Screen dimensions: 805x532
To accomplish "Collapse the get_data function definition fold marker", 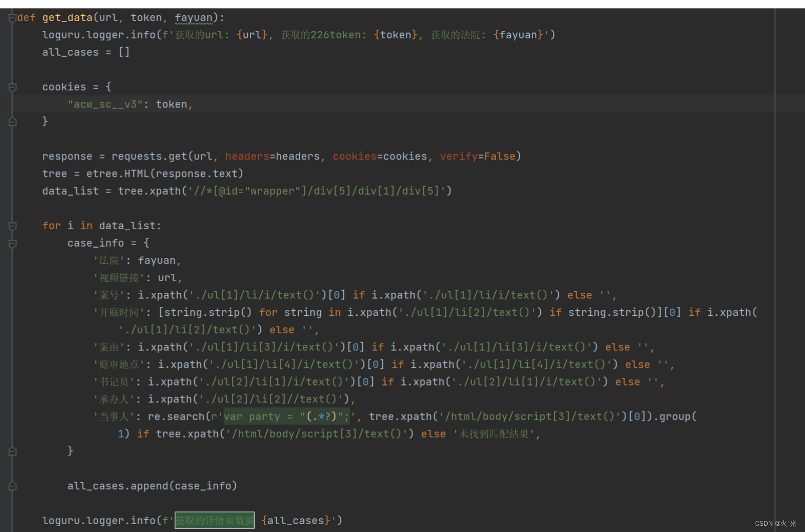I will tap(12, 18).
